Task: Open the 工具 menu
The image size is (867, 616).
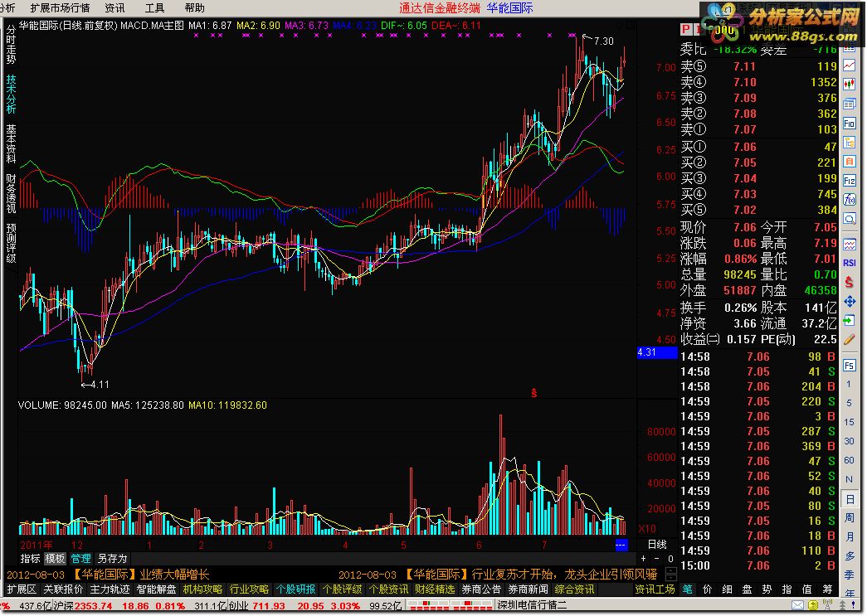Action: coord(154,7)
